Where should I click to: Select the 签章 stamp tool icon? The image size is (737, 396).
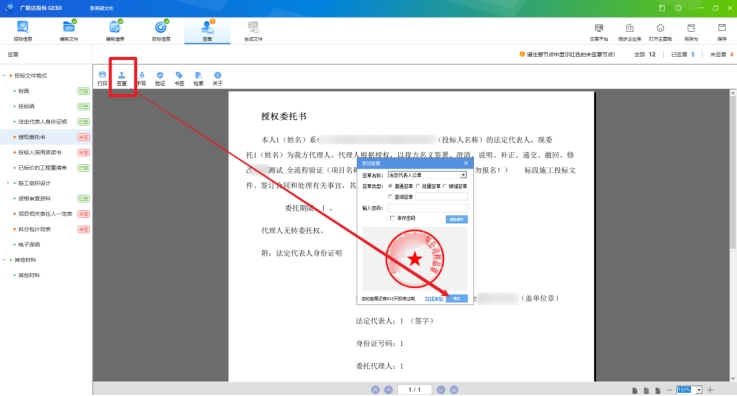122,78
